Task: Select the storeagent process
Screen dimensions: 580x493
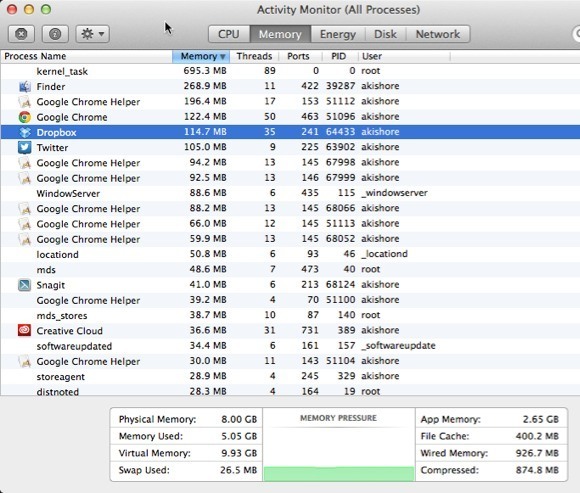Action: pos(290,376)
